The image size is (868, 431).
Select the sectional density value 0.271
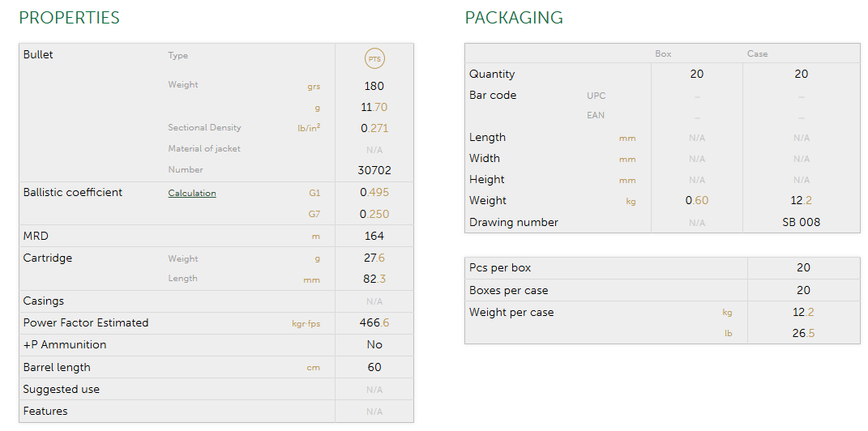(374, 128)
